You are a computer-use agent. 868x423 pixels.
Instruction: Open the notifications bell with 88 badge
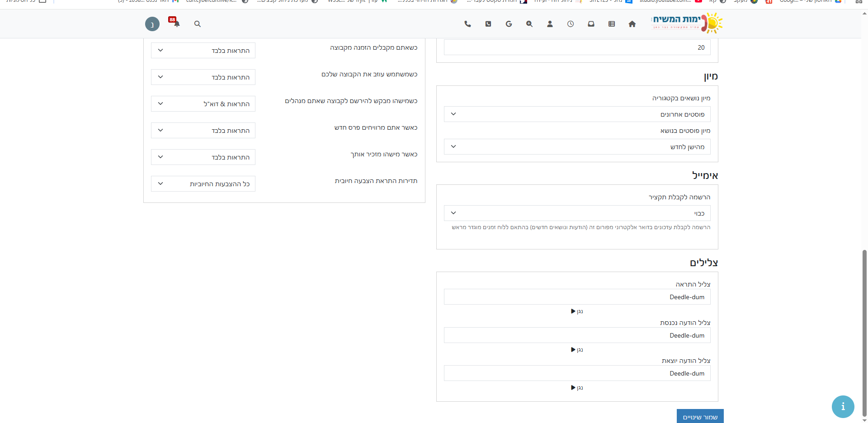point(176,23)
